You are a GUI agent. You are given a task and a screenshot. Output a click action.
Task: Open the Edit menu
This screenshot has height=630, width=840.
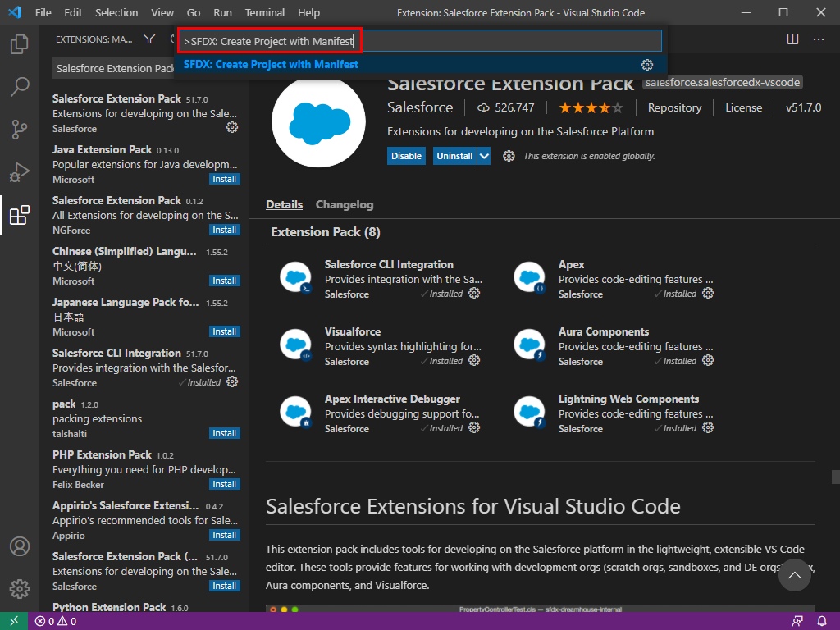pyautogui.click(x=73, y=12)
